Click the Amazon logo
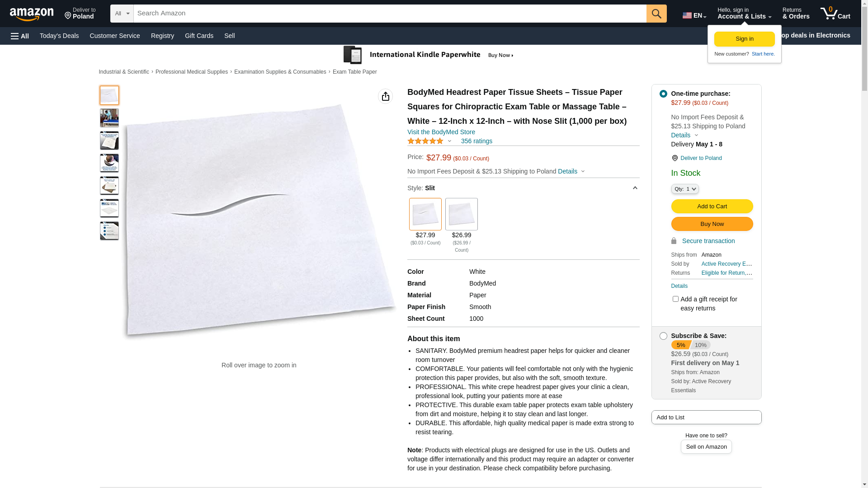Image resolution: width=868 pixels, height=488 pixels. click(32, 14)
